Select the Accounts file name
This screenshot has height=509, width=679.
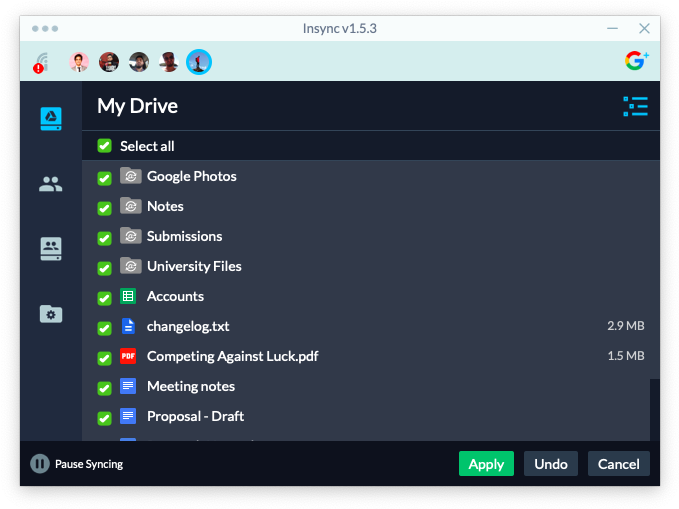[x=175, y=296]
